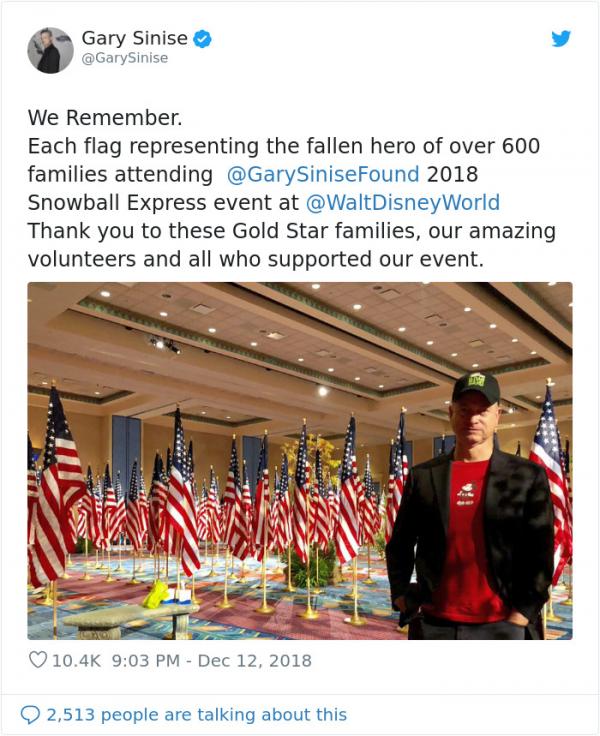This screenshot has height=736, width=600.
Task: Click the blue verified checkmark badge
Action: tap(202, 39)
